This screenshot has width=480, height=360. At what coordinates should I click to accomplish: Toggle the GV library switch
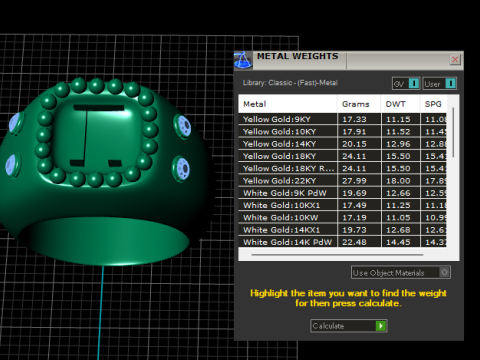click(406, 83)
